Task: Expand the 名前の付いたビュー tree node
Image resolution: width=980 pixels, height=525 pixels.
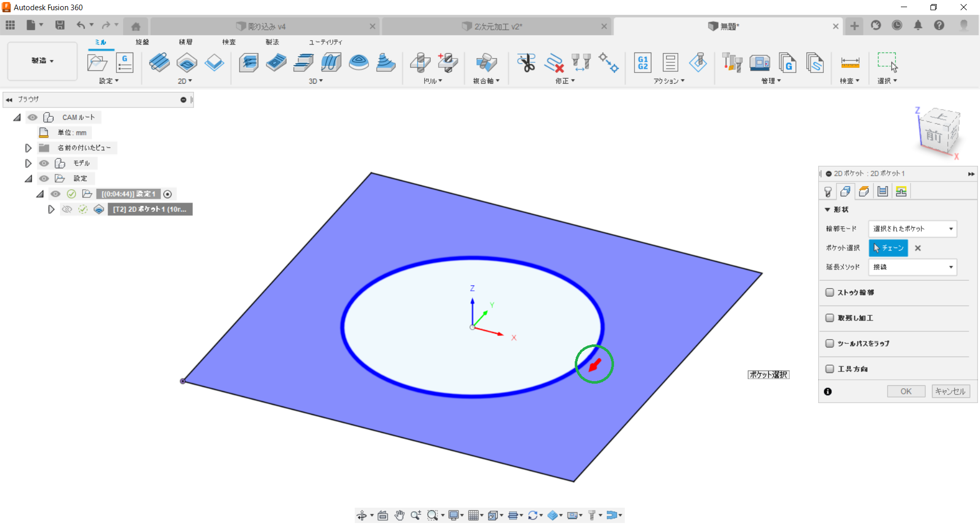Action: click(x=29, y=148)
